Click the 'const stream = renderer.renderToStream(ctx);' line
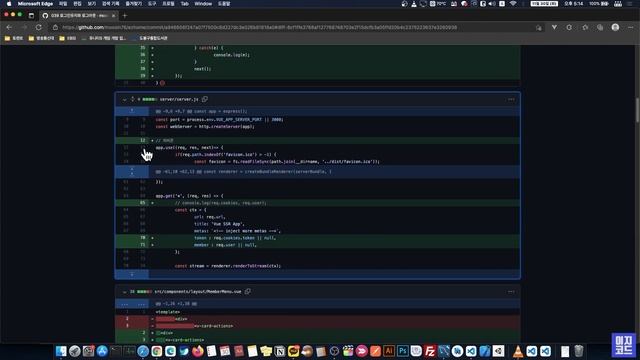Screen dimensions: 640x360 point(228,266)
